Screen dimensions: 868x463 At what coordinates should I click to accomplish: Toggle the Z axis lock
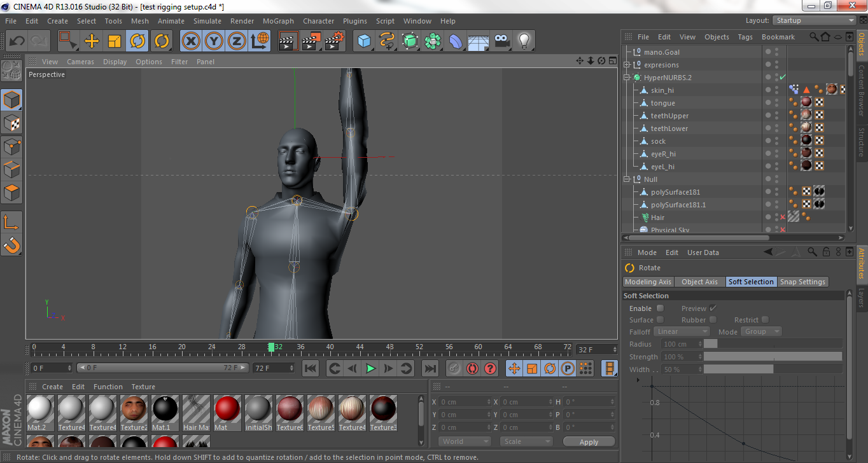(x=237, y=41)
